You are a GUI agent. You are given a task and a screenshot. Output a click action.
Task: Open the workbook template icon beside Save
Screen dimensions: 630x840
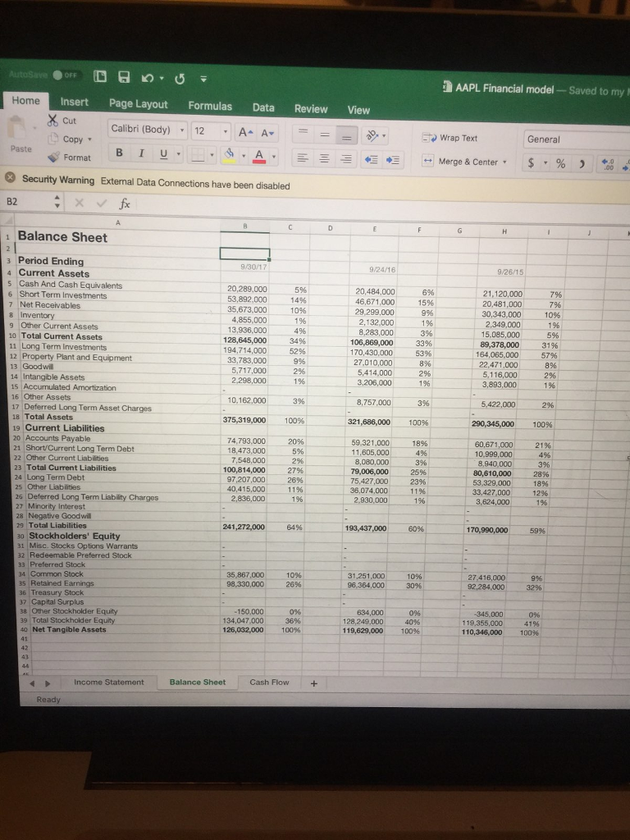[x=100, y=76]
